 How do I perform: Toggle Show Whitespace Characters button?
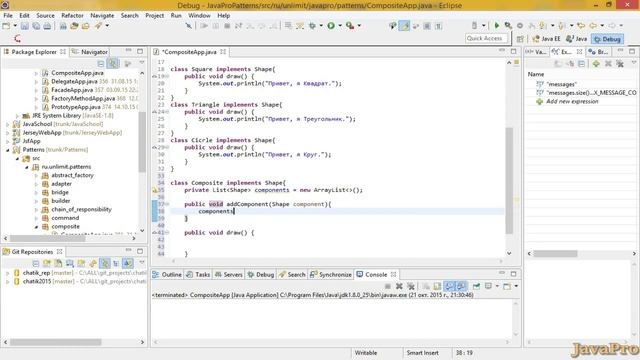click(x=439, y=26)
